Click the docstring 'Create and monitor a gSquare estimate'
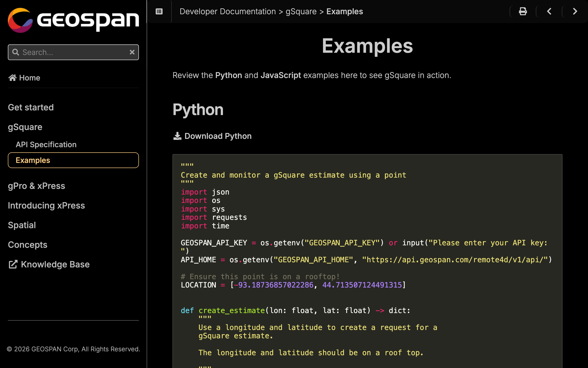Screen dimensions: 588x368 pos(294,175)
